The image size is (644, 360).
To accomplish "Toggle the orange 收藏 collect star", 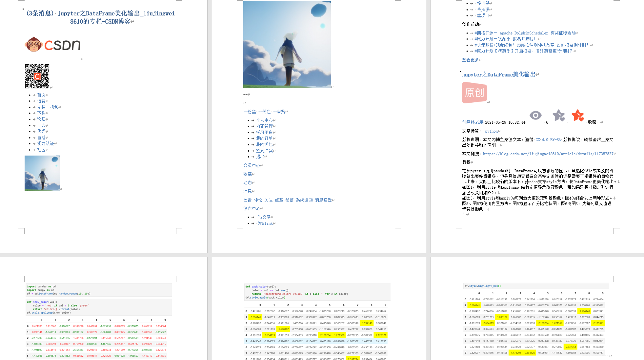I will click(x=578, y=115).
